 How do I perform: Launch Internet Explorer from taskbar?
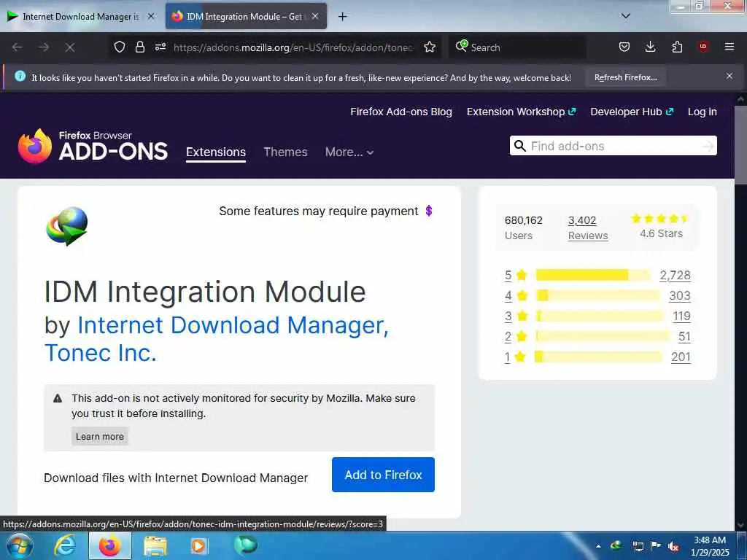tap(65, 546)
